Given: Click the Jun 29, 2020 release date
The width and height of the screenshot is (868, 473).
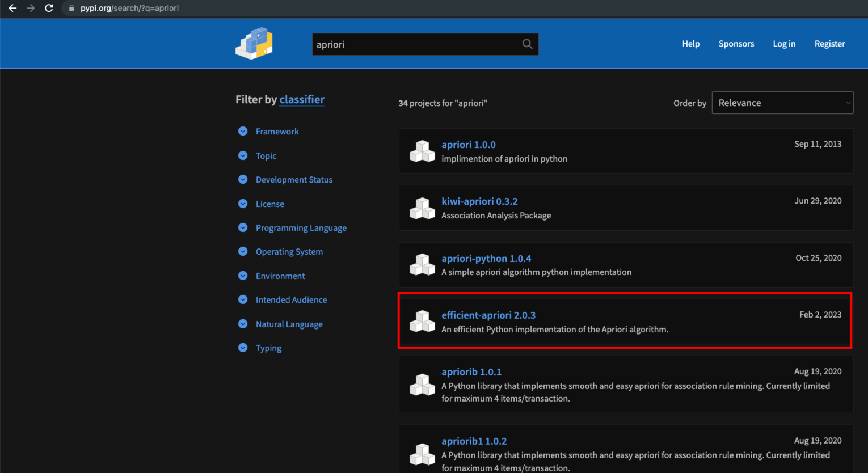Looking at the screenshot, I should tap(818, 201).
